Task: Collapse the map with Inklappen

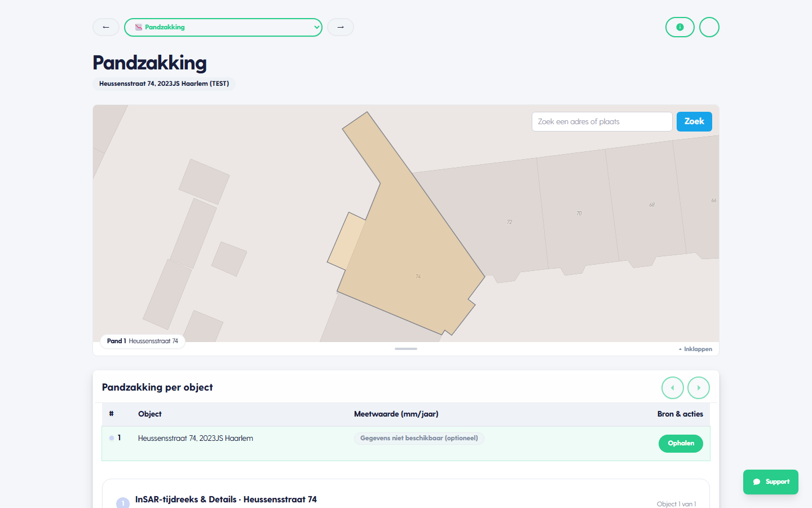Action: click(696, 349)
